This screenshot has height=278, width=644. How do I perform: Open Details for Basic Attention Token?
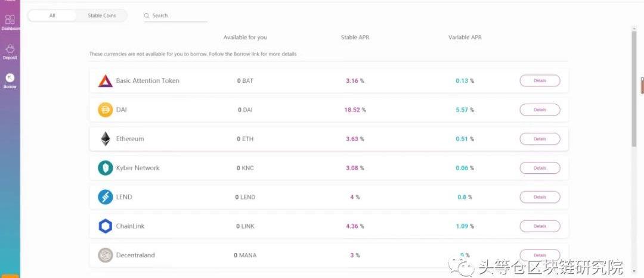540,81
